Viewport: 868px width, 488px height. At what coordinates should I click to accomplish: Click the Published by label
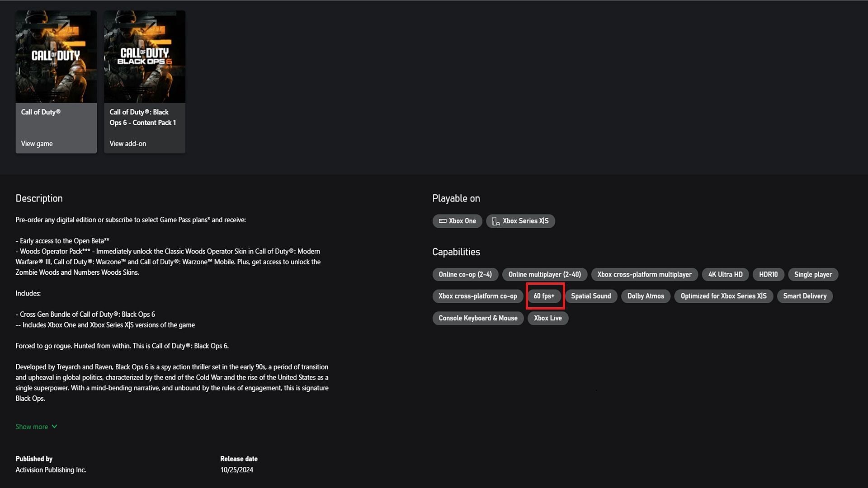[x=34, y=459]
